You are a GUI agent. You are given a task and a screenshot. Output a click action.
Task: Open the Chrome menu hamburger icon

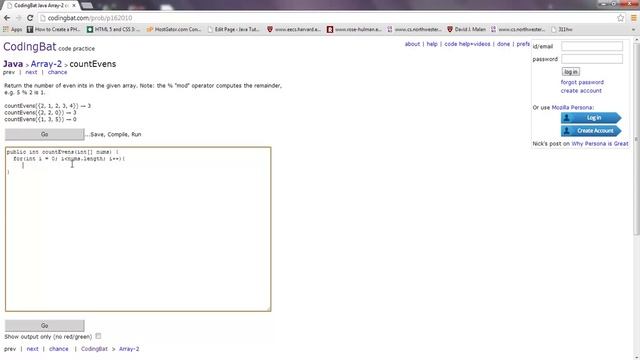[633, 18]
